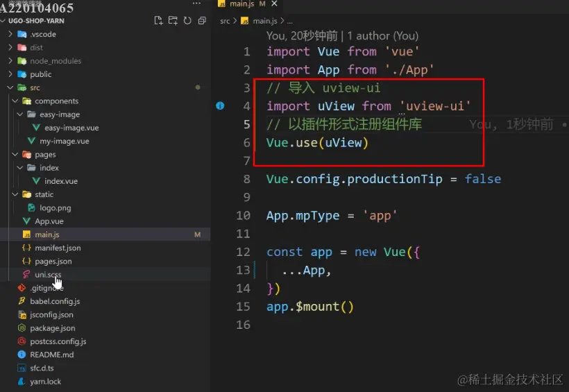
Task: Click the New File icon in explorer header
Action: pos(158,21)
